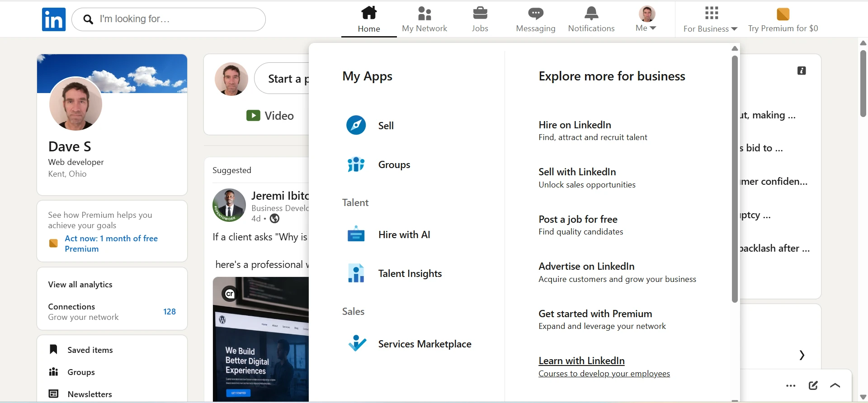Click the Dave S profile name
868x403 pixels.
tap(70, 146)
